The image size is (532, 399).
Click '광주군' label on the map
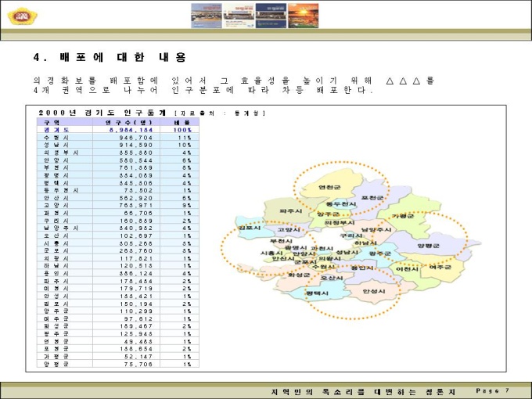(380, 253)
